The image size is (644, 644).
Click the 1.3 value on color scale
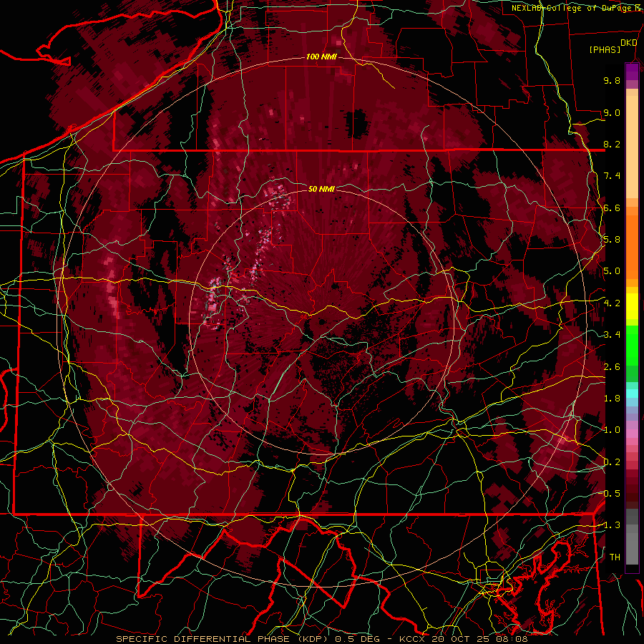click(612, 525)
